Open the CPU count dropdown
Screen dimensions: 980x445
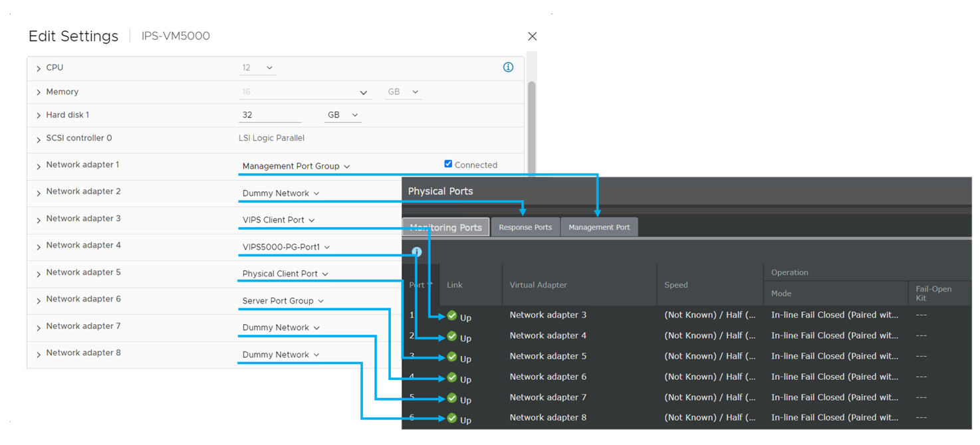coord(257,68)
